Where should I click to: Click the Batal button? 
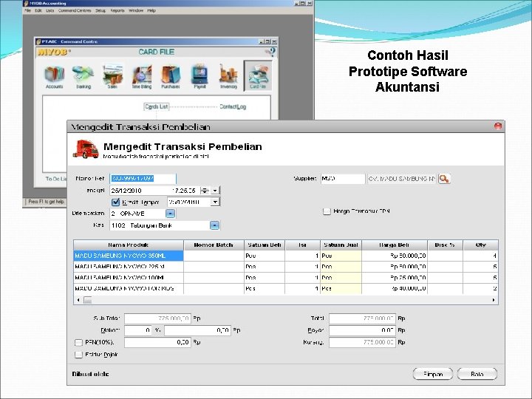[x=477, y=374]
